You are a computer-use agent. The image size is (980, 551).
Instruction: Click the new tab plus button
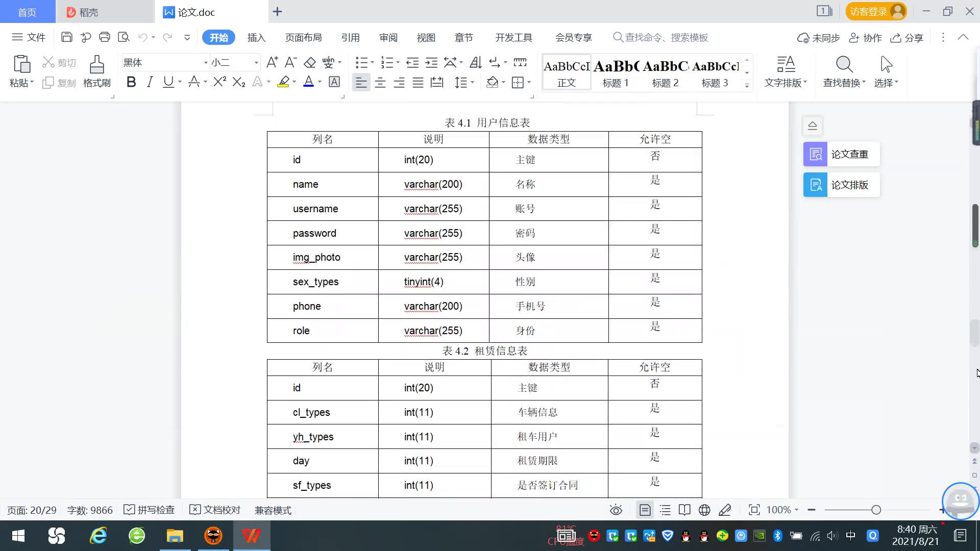pyautogui.click(x=277, y=12)
